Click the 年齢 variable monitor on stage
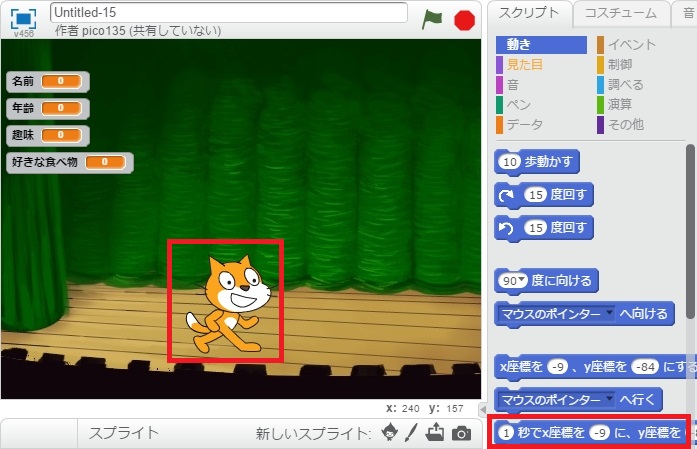697x449 pixels. pos(48,108)
